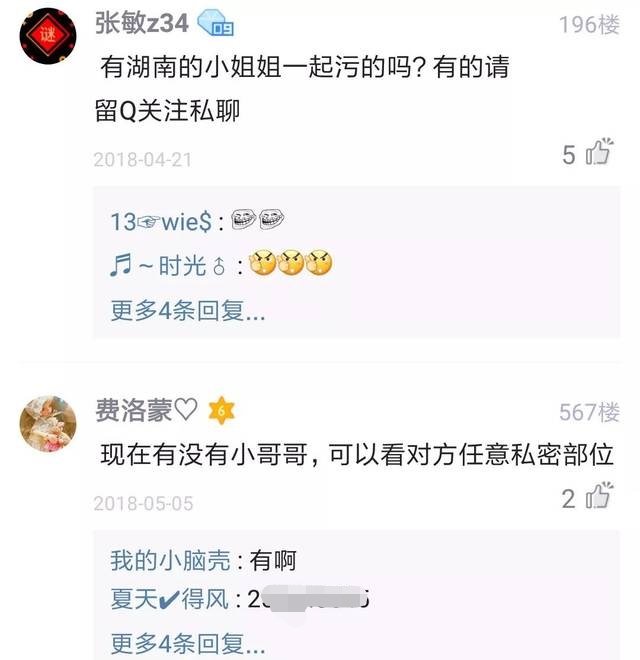Tap the blue level 09 badge
The width and height of the screenshot is (640, 660).
click(215, 24)
